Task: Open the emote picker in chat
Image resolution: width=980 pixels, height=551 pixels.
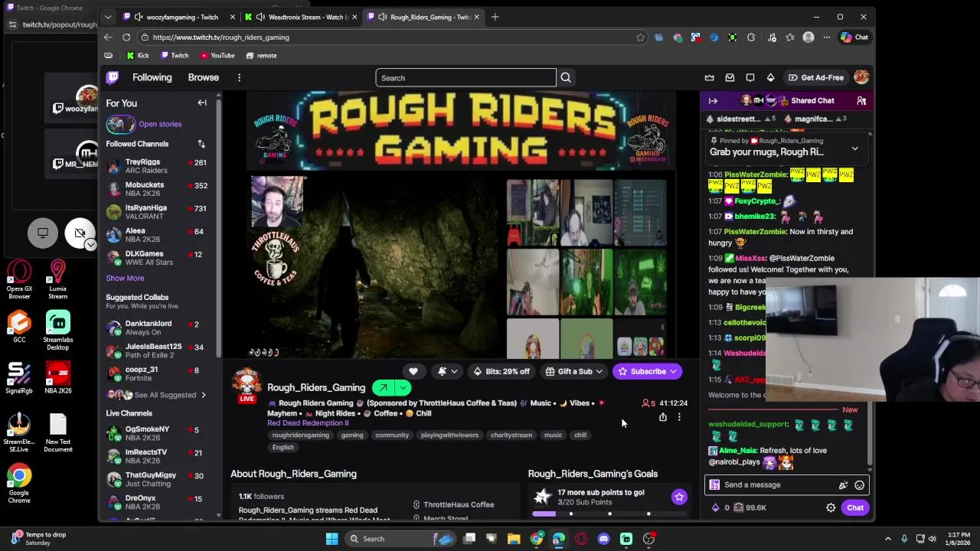Action: pos(860,484)
